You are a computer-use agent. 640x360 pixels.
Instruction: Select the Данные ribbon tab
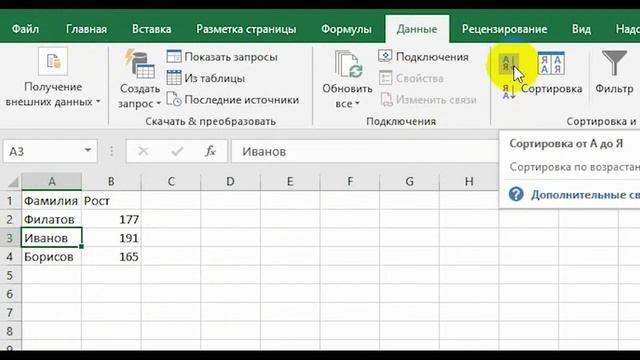pyautogui.click(x=417, y=29)
